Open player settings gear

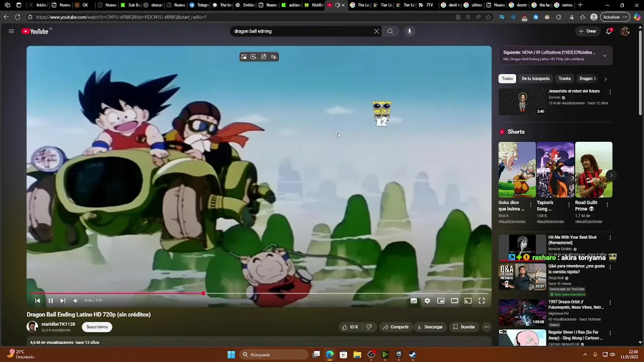coord(427,301)
